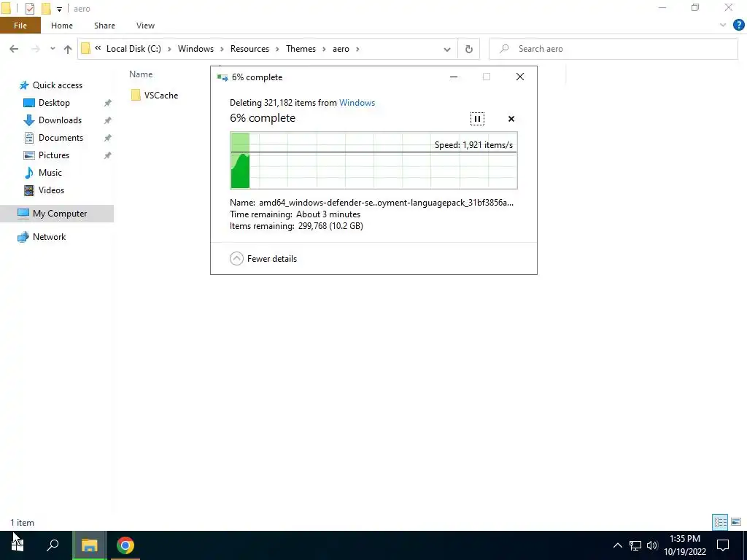Image resolution: width=747 pixels, height=560 pixels.
Task: Pause the delete operation
Action: tap(477, 119)
